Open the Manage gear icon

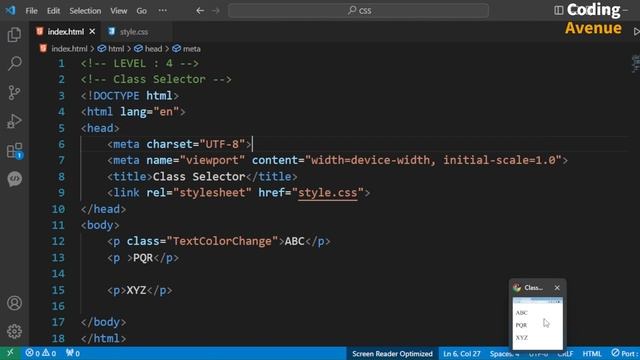(14, 331)
